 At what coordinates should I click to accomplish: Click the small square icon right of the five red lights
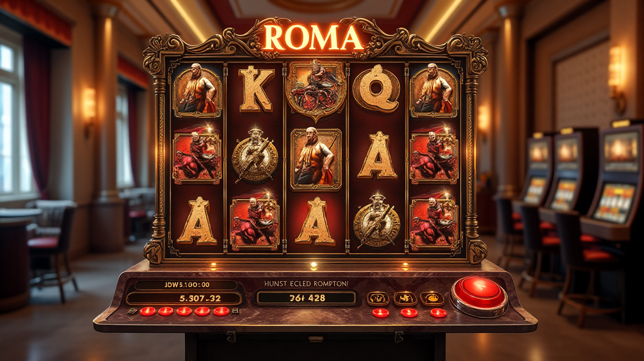235,311
